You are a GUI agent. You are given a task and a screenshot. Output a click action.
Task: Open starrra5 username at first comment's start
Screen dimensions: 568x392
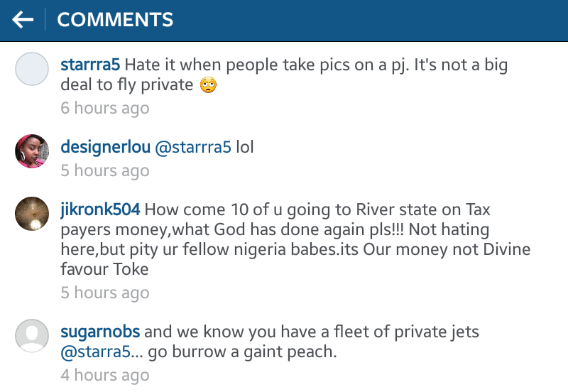coord(91,65)
